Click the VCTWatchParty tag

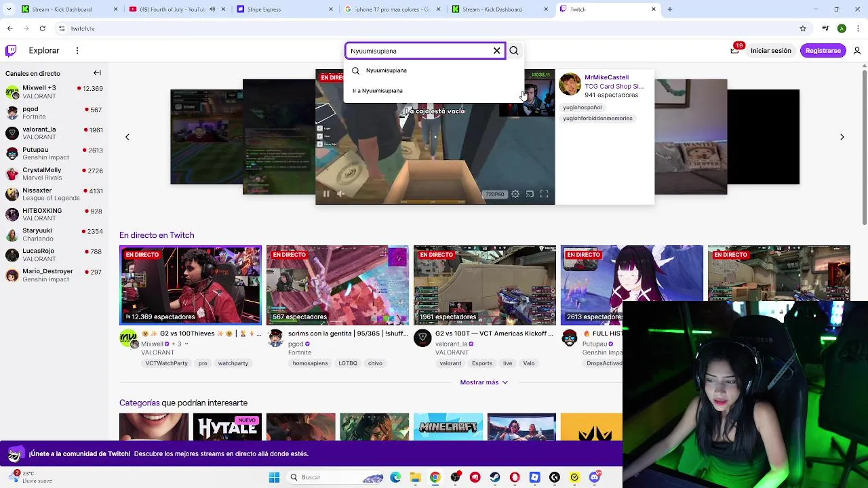tap(166, 363)
